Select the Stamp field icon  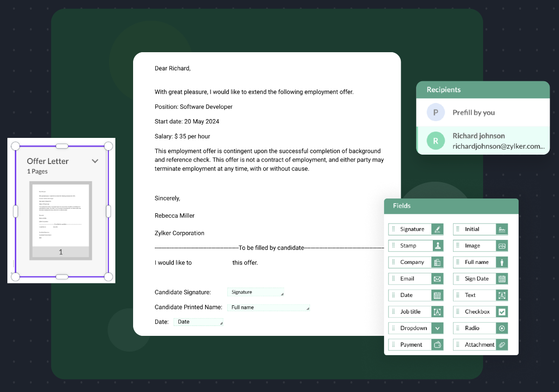[437, 246]
